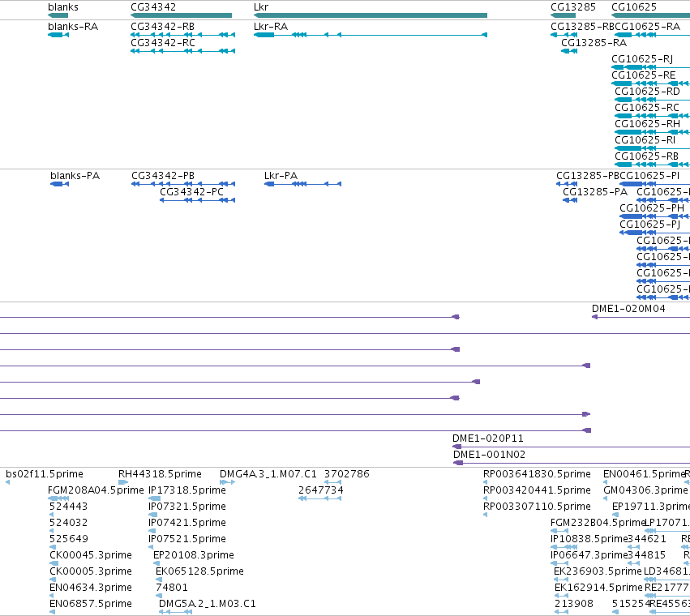Screen dimensions: 690x616
Task: Open the CG10625-RC transcript label
Action: click(647, 108)
